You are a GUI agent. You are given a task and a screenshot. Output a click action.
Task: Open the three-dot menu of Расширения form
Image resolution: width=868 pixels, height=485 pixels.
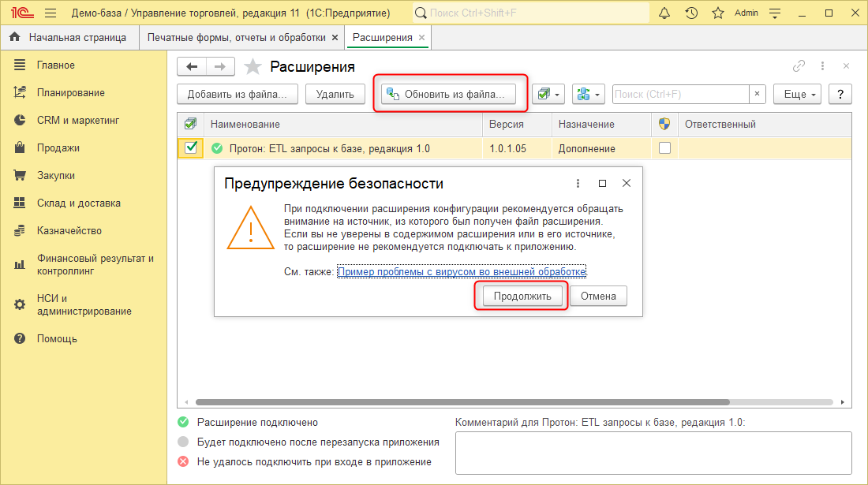tap(822, 66)
